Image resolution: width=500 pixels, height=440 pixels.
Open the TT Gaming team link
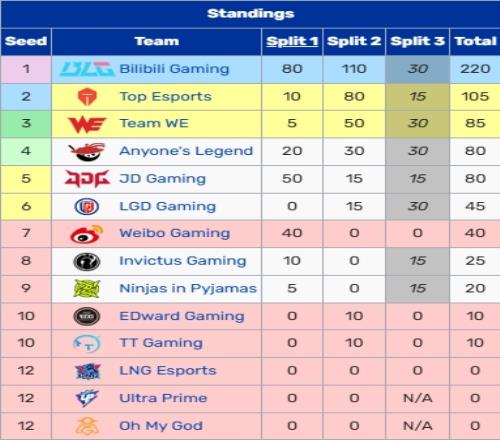(x=161, y=343)
